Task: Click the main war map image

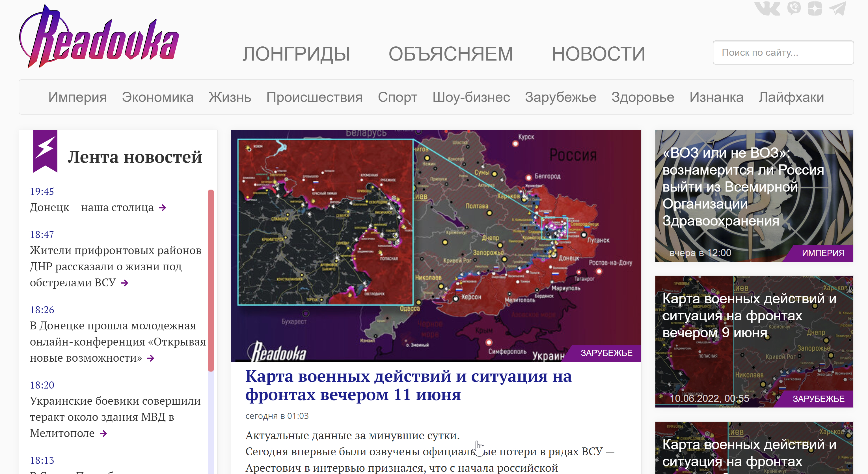Action: pos(436,246)
